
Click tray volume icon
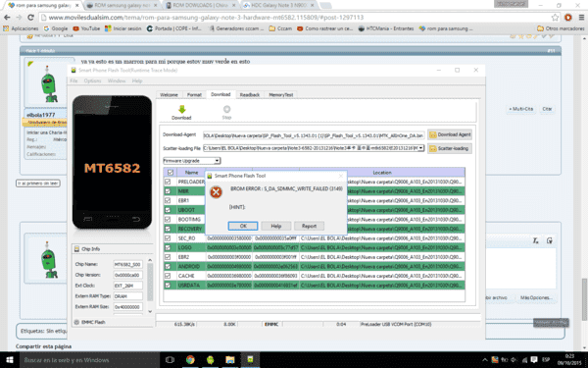pyautogui.click(x=514, y=360)
